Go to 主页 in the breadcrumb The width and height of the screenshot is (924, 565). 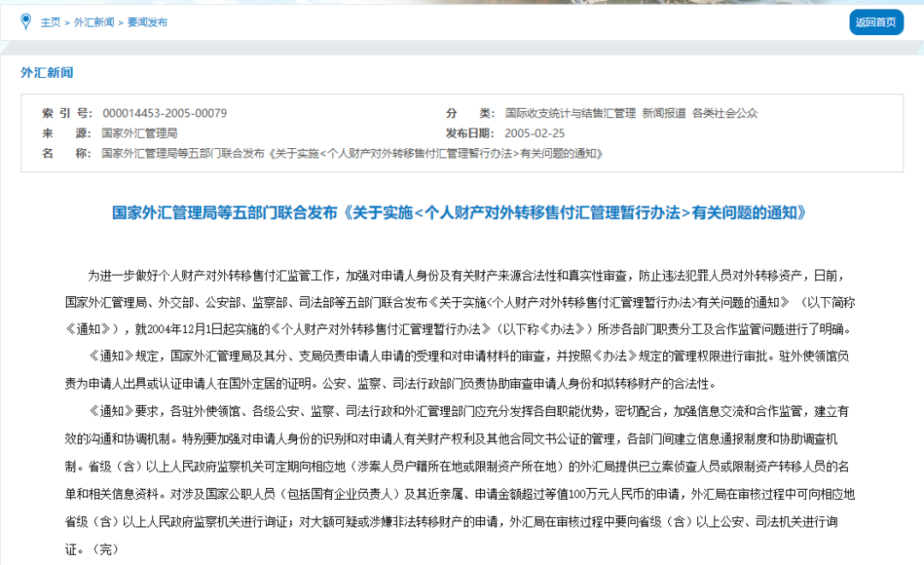pos(50,22)
